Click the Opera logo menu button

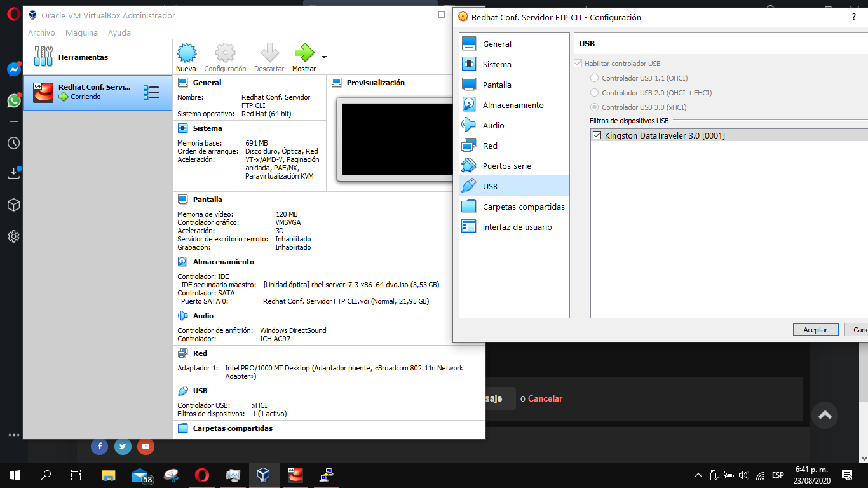coord(14,14)
